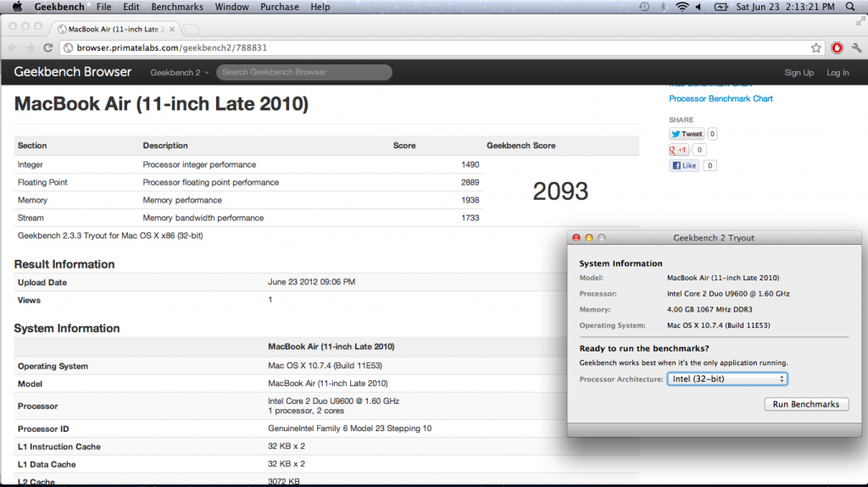
Task: Reload the current page
Action: click(x=48, y=47)
